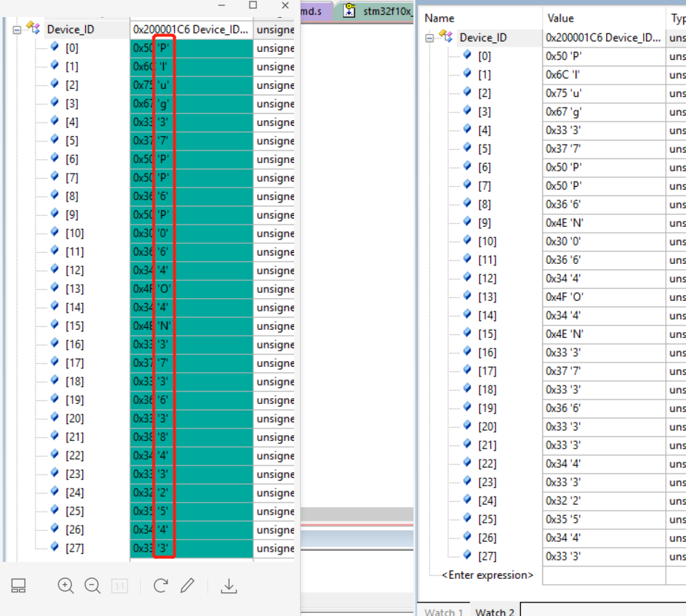Click value 0x35 '5' in the Watch 2 panel
The image size is (686, 616).
563,519
